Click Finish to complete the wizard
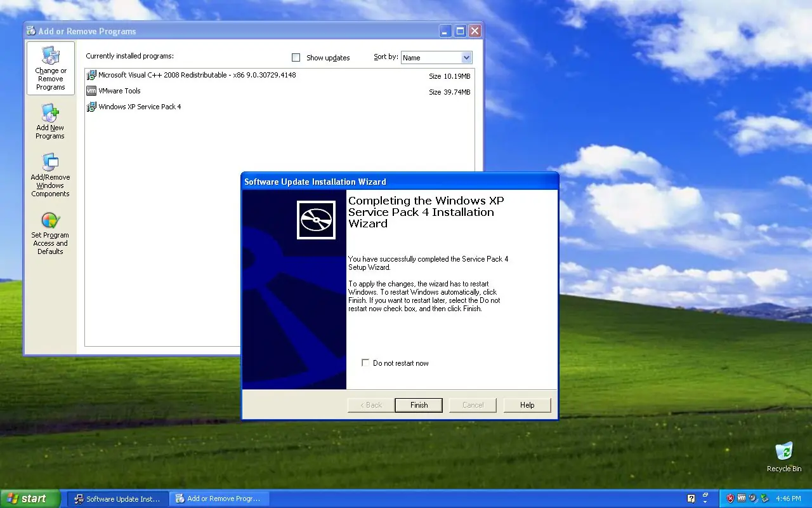The image size is (812, 508). click(419, 405)
